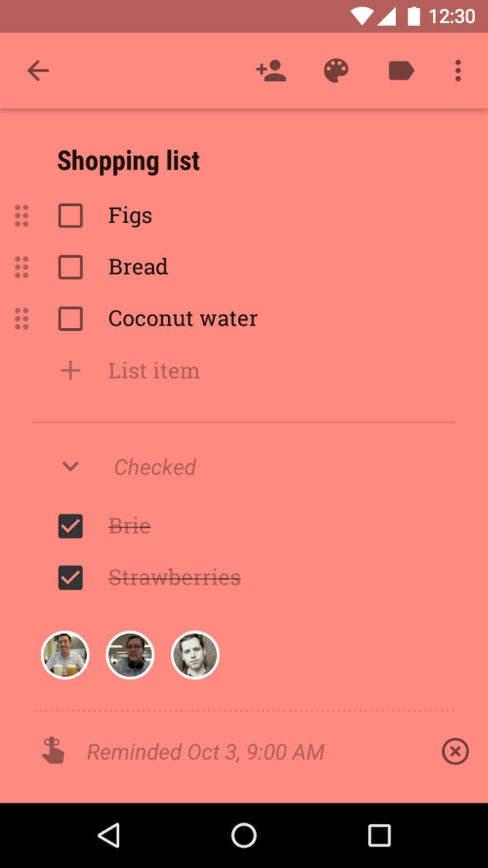Tap drag handle beside Figs
The width and height of the screenshot is (488, 868).
tap(22, 216)
